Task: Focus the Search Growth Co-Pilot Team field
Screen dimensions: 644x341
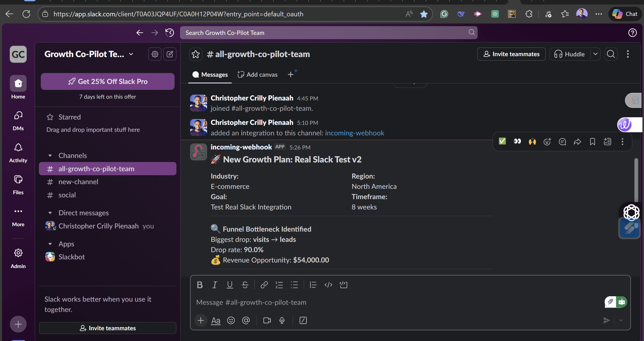Action: (x=328, y=32)
